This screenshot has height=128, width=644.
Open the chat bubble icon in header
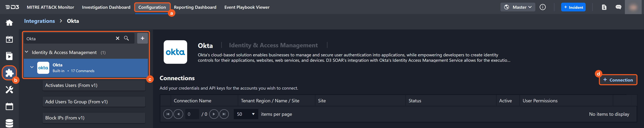(x=618, y=7)
